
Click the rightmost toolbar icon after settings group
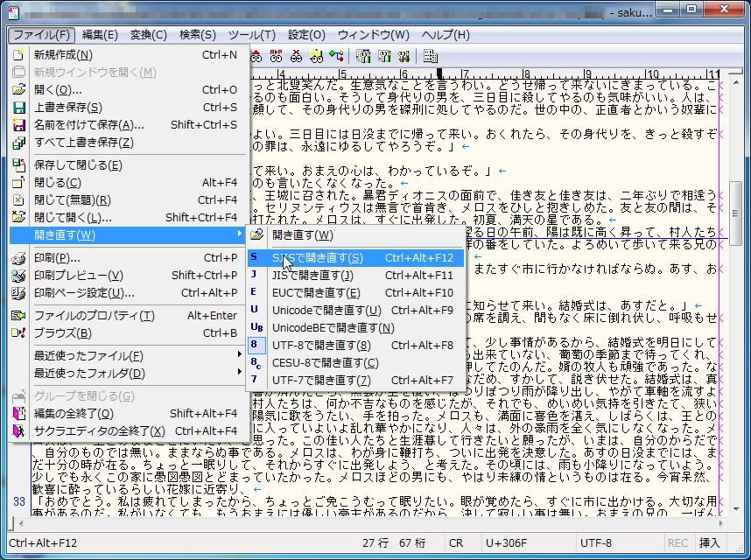coord(431,56)
